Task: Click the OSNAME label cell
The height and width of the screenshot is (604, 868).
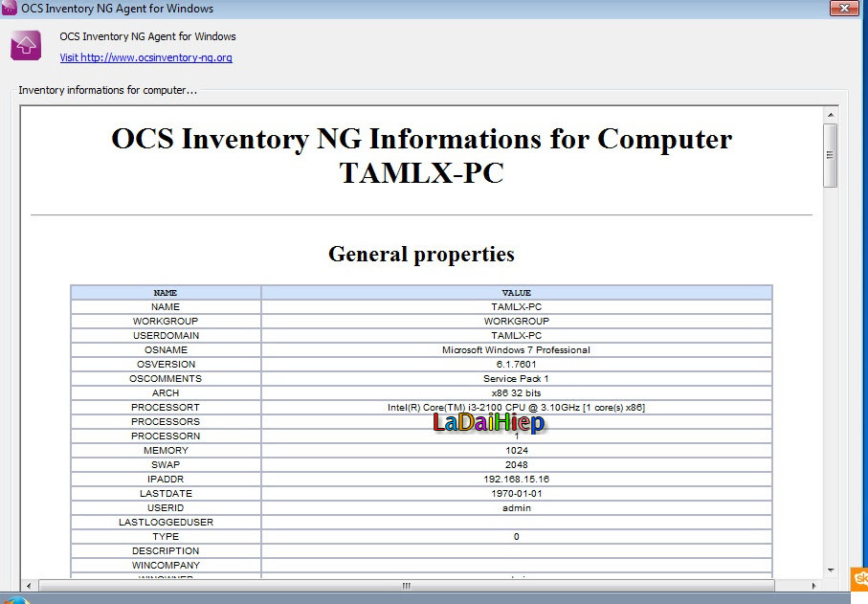Action: (x=166, y=350)
